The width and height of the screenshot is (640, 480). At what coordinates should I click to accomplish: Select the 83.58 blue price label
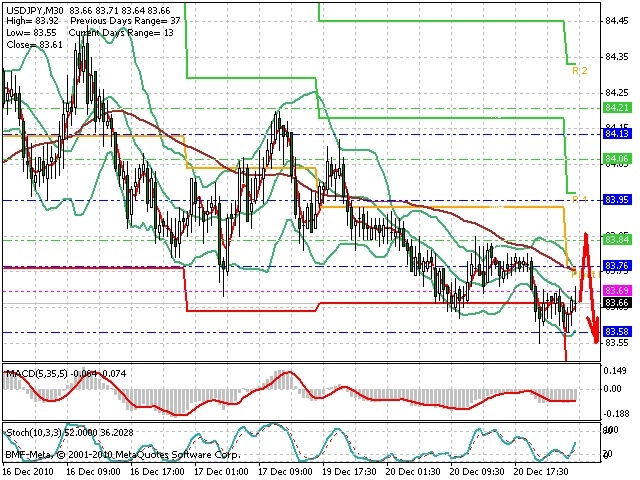617,331
